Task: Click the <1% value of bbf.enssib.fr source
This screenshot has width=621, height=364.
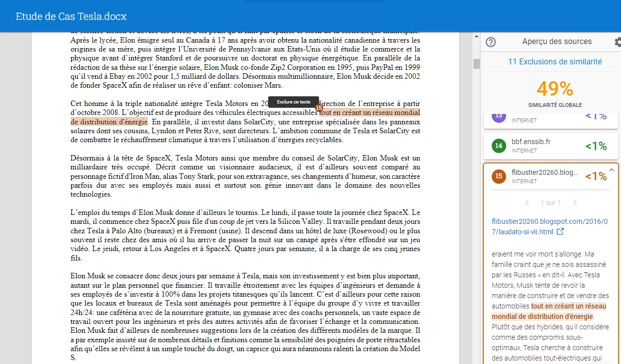Action: pos(596,146)
